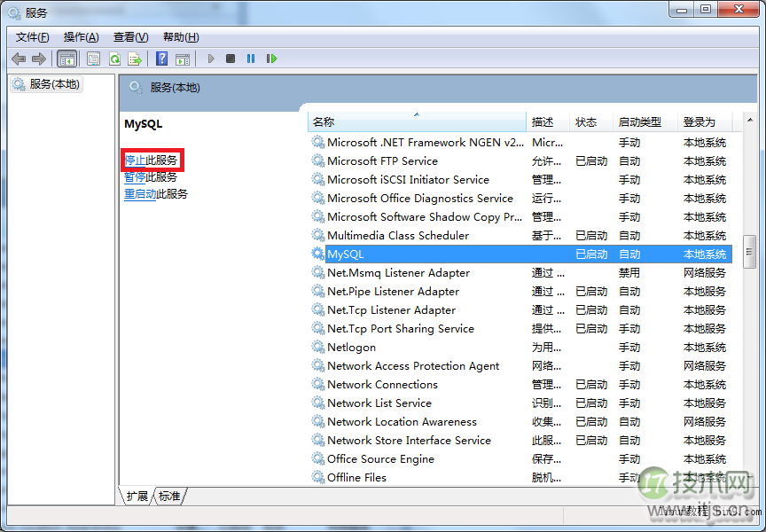Open the Help question mark icon

point(161,59)
